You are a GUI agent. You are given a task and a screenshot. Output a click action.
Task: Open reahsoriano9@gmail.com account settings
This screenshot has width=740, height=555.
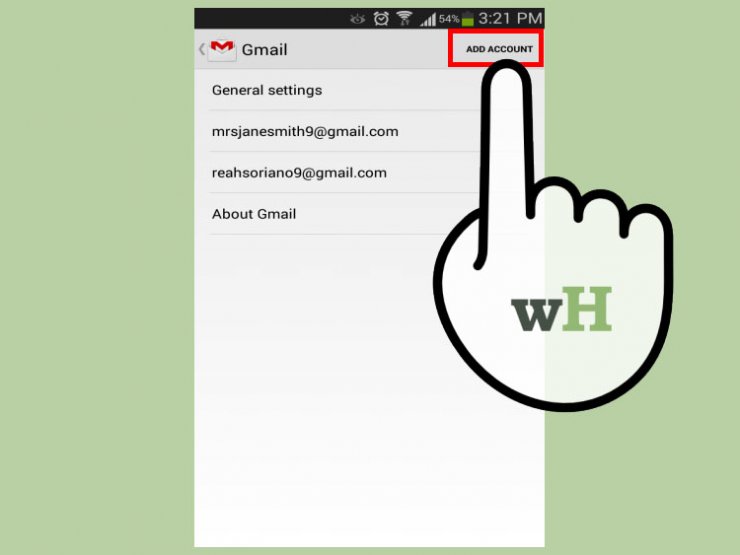point(369,173)
